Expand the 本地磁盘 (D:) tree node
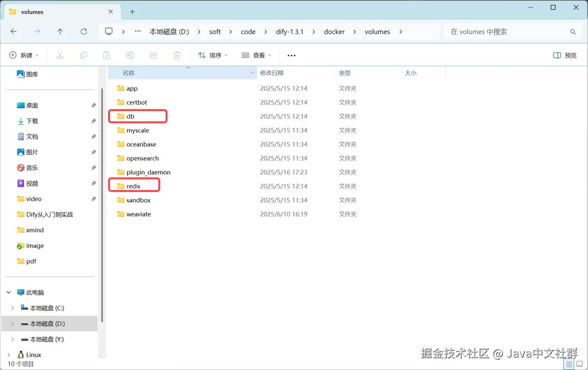Image resolution: width=588 pixels, height=370 pixels. [x=12, y=324]
